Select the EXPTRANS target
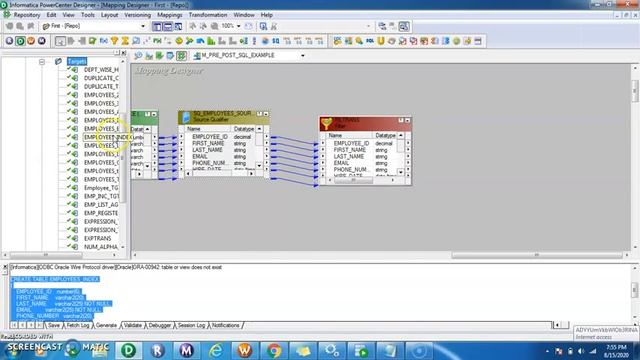This screenshot has height=360, width=640. 98,238
